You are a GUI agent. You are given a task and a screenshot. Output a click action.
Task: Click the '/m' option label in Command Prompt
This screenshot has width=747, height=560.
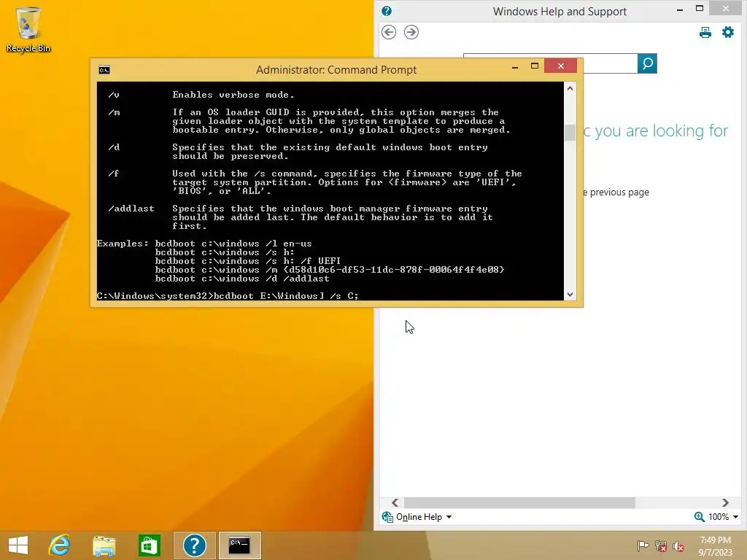click(x=114, y=112)
